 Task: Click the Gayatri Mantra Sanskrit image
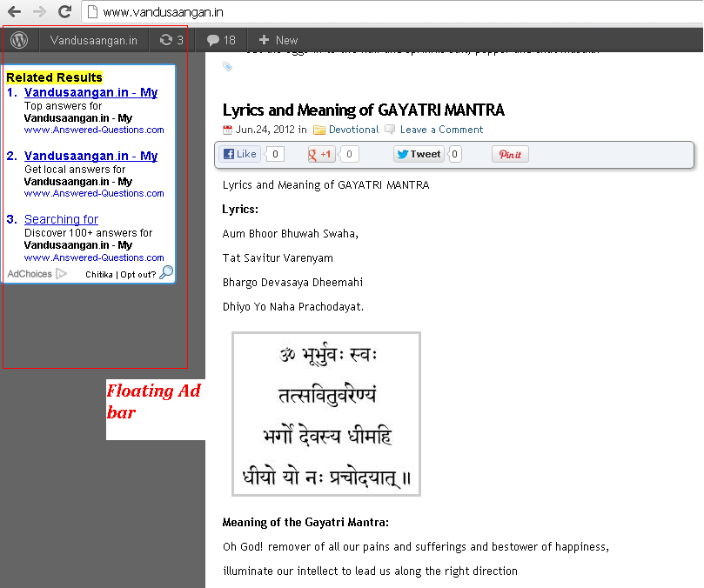pyautogui.click(x=326, y=414)
